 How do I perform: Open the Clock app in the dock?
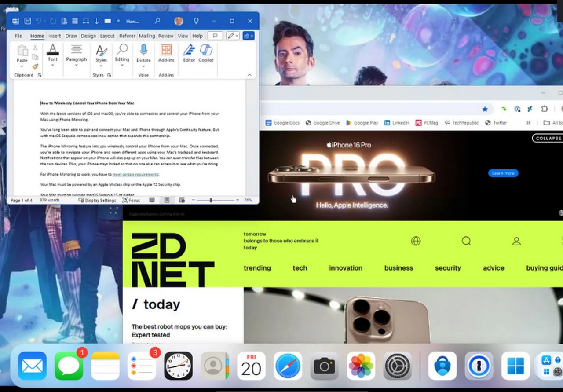[178, 366]
